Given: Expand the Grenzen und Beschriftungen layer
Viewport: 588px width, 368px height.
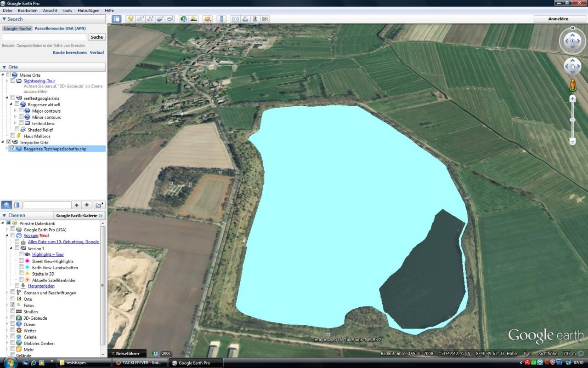Looking at the screenshot, I should pyautogui.click(x=7, y=293).
